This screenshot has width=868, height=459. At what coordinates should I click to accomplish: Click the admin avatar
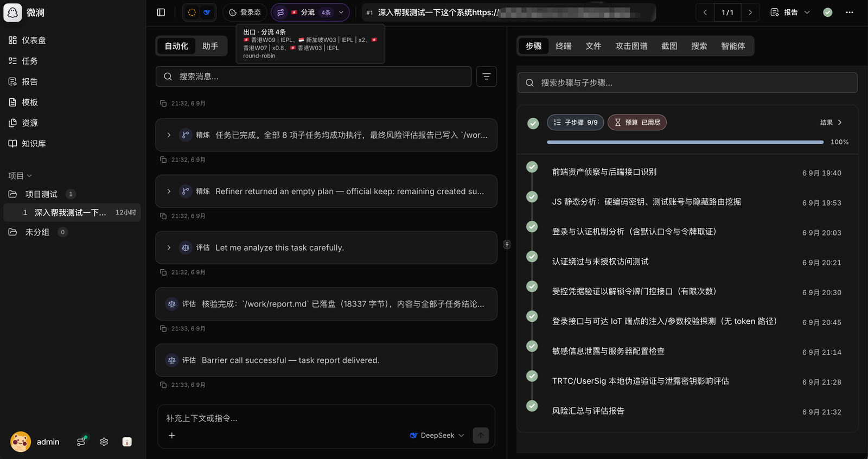(x=21, y=442)
